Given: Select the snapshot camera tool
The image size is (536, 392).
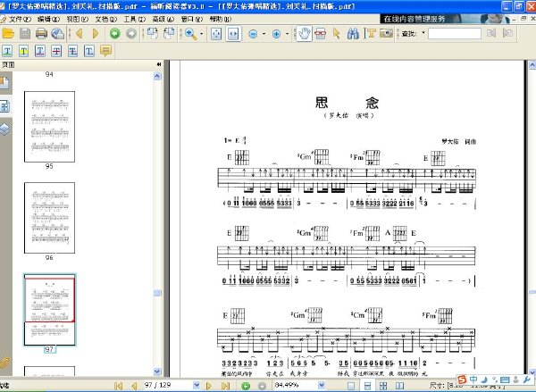Looking at the screenshot, I should point(386,34).
